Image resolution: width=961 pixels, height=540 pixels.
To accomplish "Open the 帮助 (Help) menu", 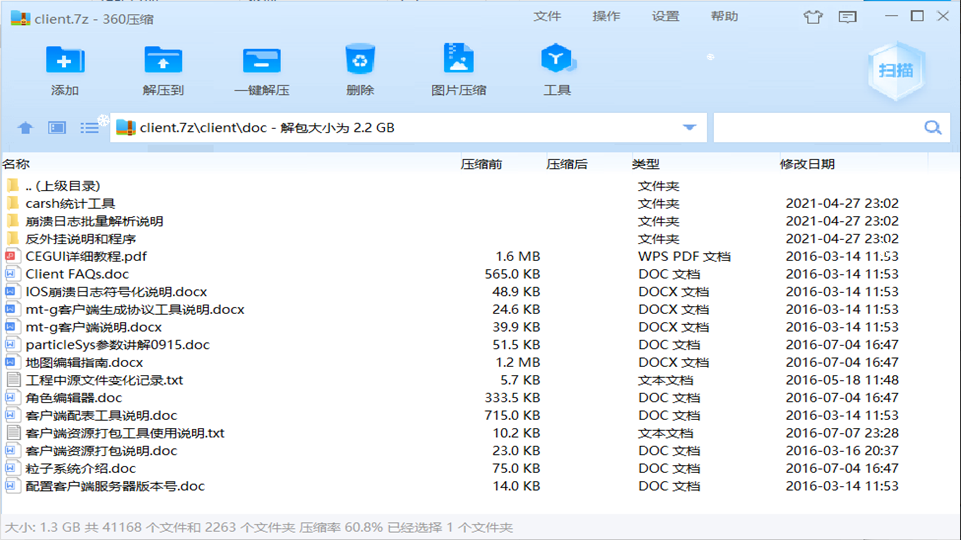I will 724,17.
